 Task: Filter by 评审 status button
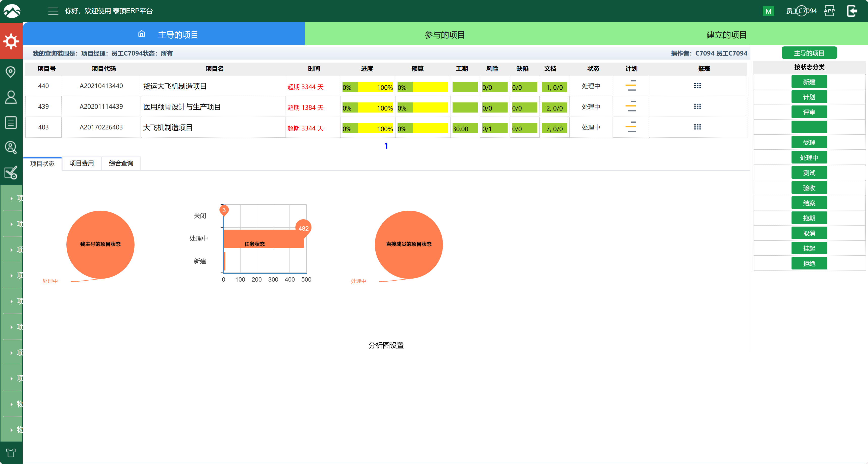(x=809, y=112)
